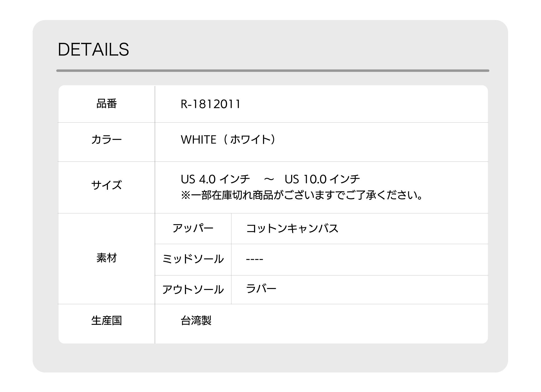Image resolution: width=541 pixels, height=392 pixels.
Task: Click the 台湾製 country value
Action: [x=196, y=321]
